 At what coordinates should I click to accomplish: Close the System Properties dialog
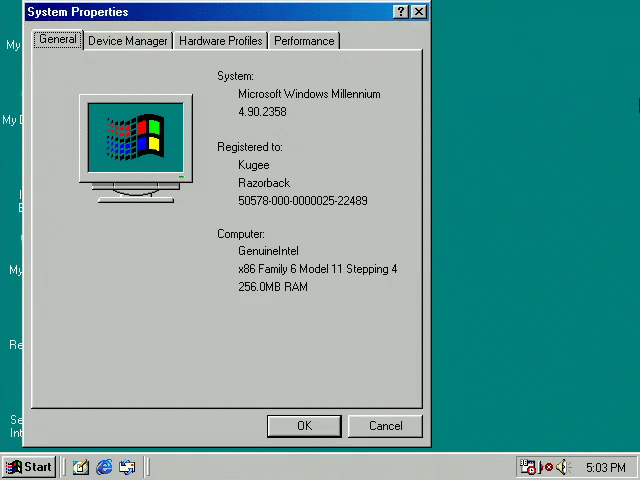point(419,12)
